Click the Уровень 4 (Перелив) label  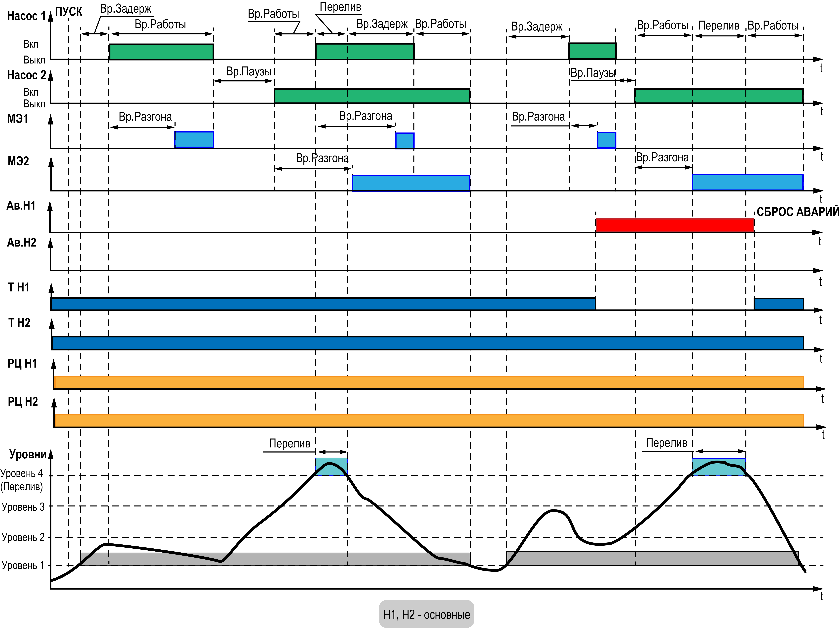coord(22,480)
